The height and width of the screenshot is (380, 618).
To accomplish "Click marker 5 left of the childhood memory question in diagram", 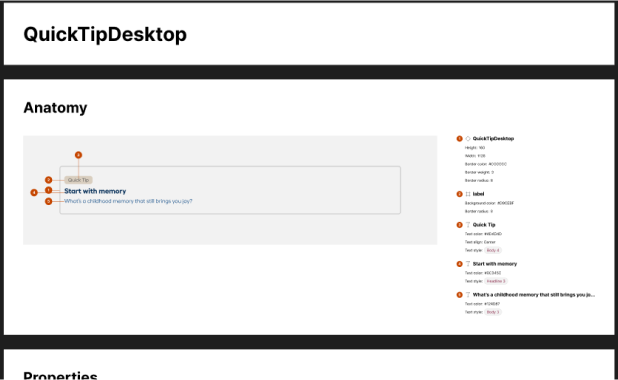I will pos(48,201).
